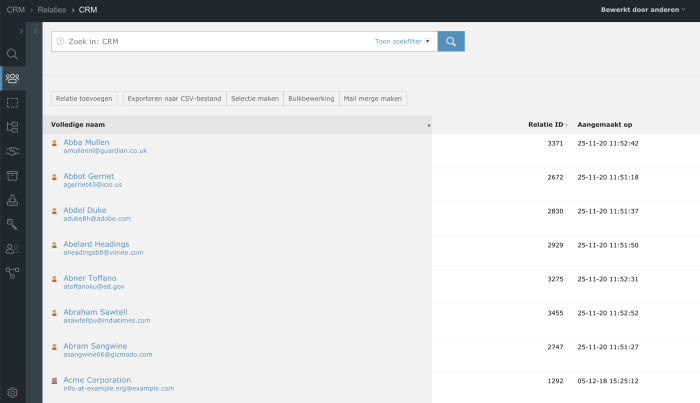Screen dimensions: 700x403
Task: Click the blue search magnifier button
Action: tap(451, 41)
